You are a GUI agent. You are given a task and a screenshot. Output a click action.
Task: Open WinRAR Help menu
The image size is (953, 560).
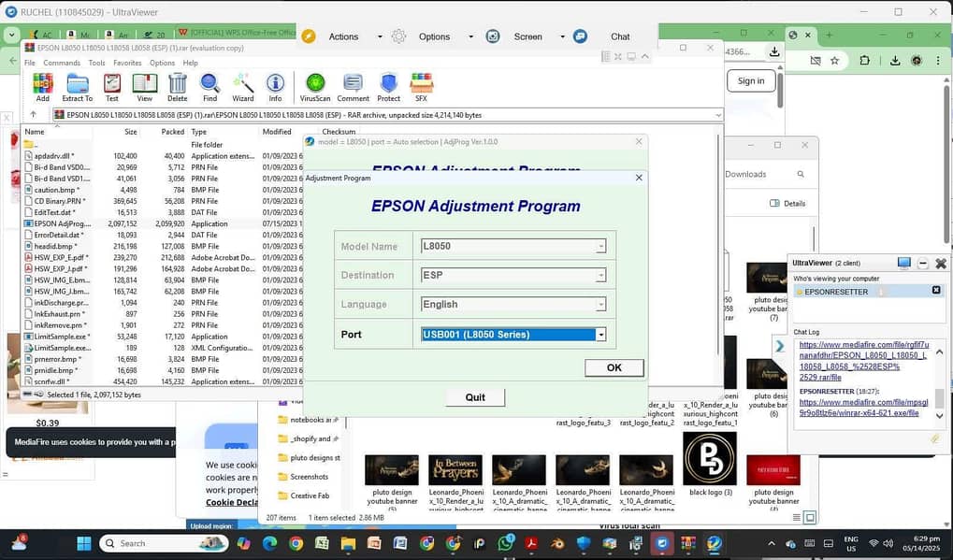(x=190, y=63)
